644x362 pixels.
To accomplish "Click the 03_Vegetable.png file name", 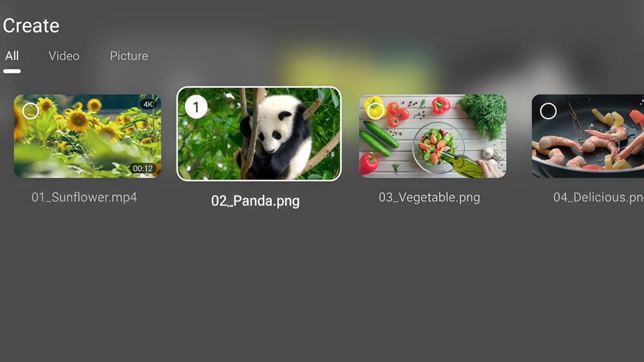I will point(429,197).
